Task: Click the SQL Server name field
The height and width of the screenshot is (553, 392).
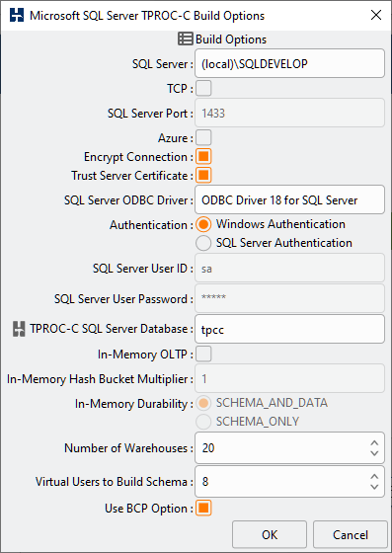Action: coord(289,63)
